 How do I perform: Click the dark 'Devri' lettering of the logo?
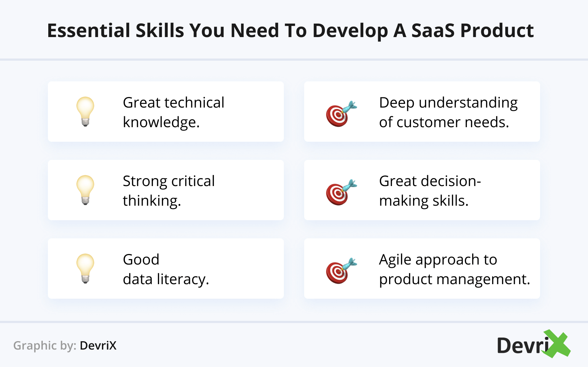point(521,346)
